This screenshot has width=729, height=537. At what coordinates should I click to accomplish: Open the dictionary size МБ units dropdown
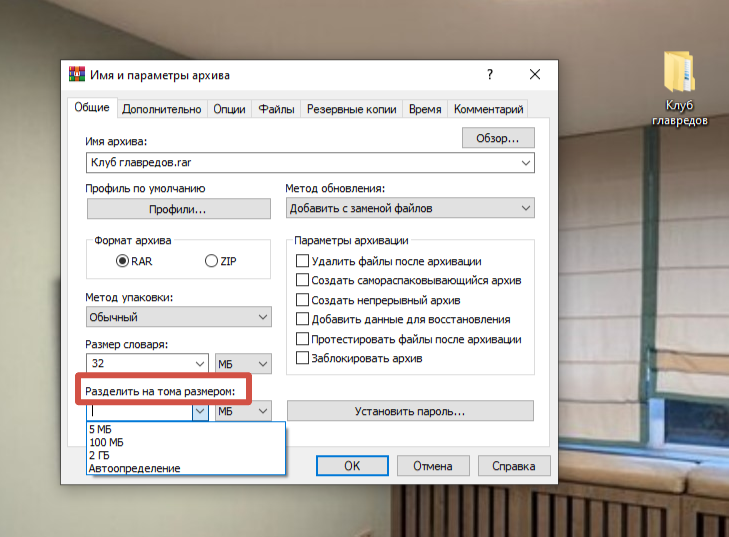(x=243, y=364)
